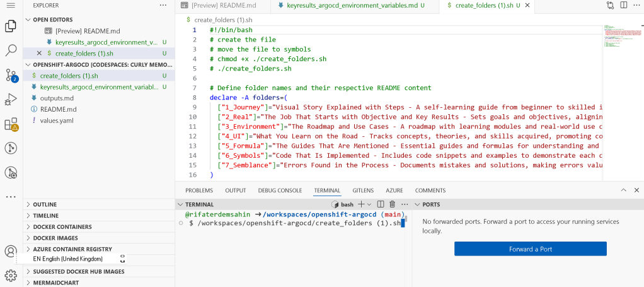Open the GitLens panel tab
Screen dimensions: 644x287
point(363,190)
